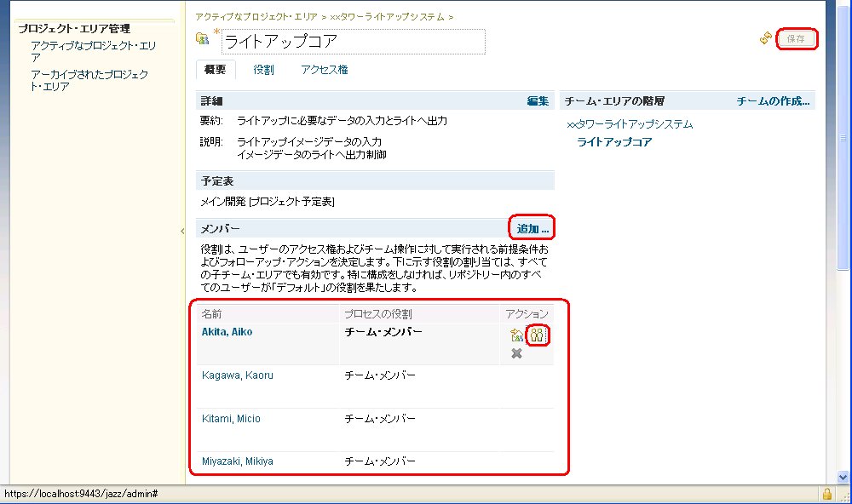Click チーム・メンバー role in Miyazaki's row
Viewport: 852px width, 504px height.
pos(380,461)
